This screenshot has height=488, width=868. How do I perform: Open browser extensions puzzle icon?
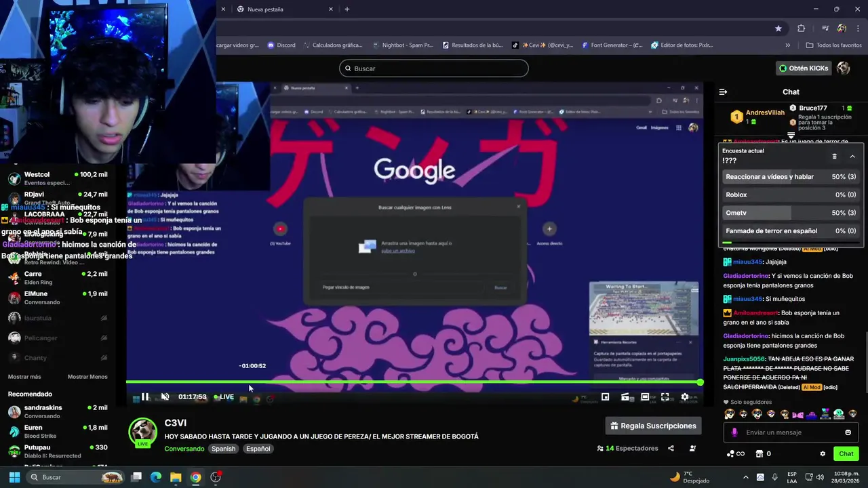click(x=801, y=28)
